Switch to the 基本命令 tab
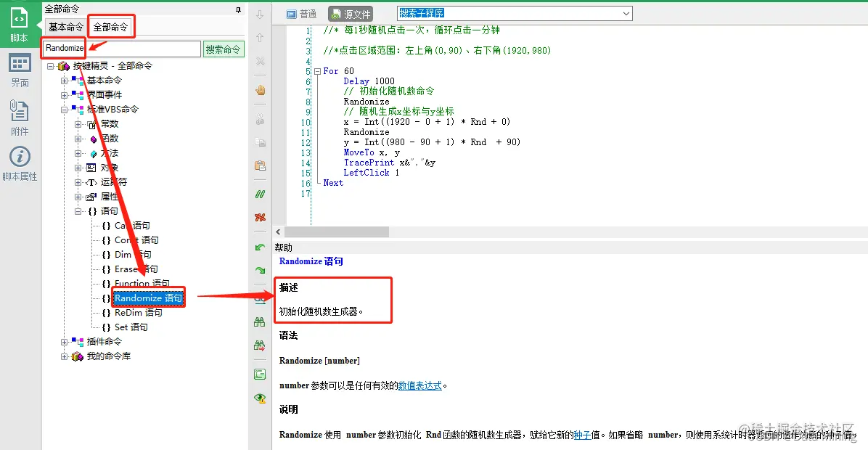Screen dimensions: 868x450 [66, 27]
